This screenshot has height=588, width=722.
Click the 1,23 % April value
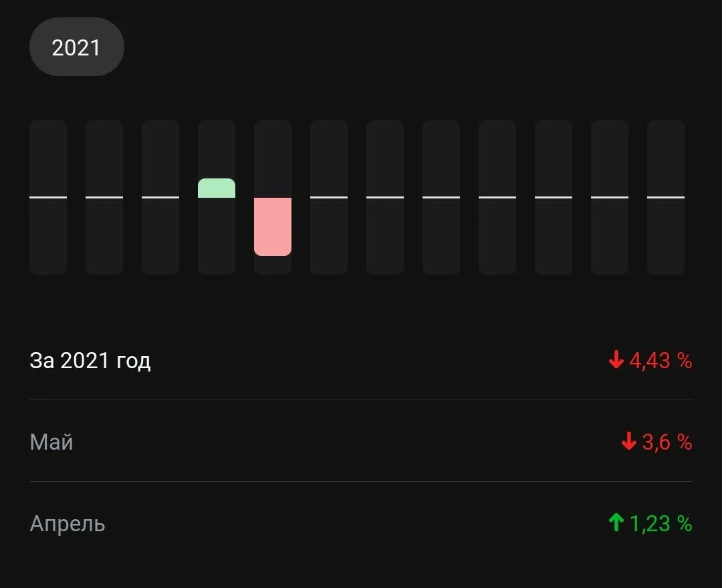660,524
